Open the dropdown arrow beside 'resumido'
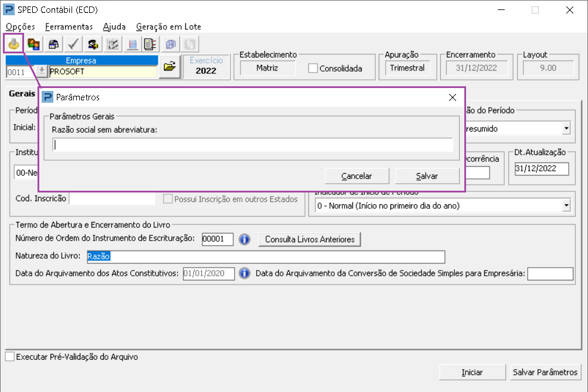Screen dimensions: 588x392 (x=566, y=129)
